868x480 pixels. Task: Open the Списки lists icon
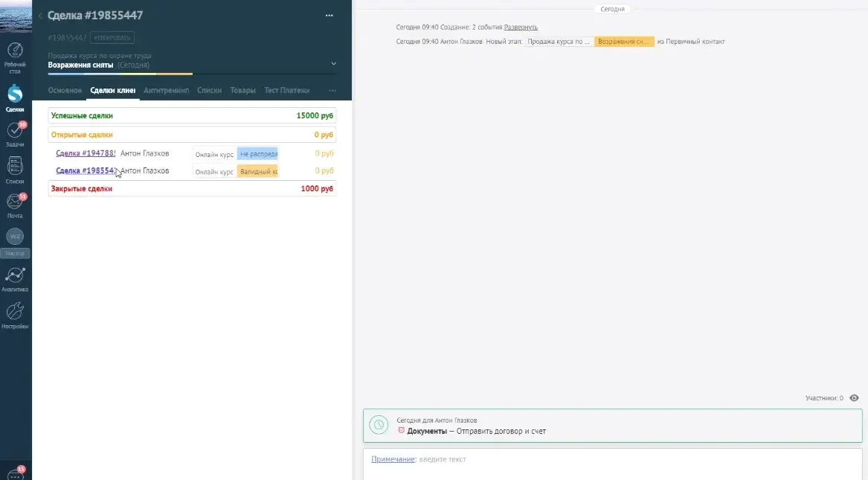click(15, 170)
